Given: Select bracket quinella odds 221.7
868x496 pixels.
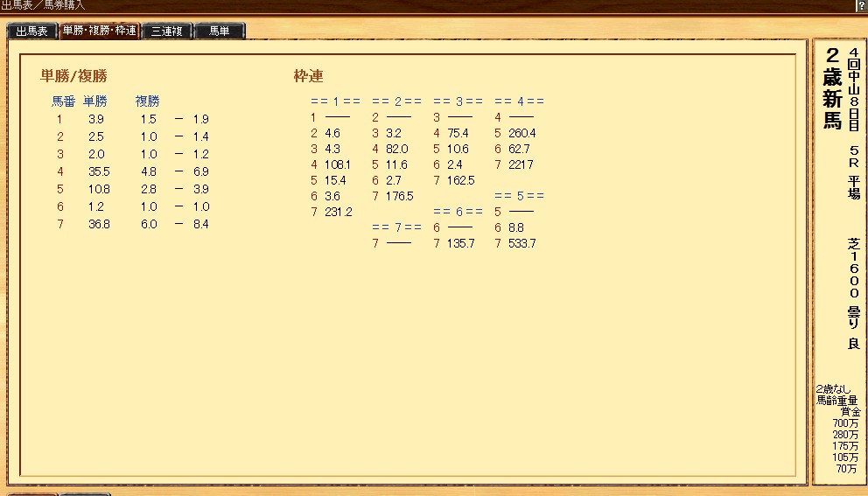Looking at the screenshot, I should click(521, 165).
